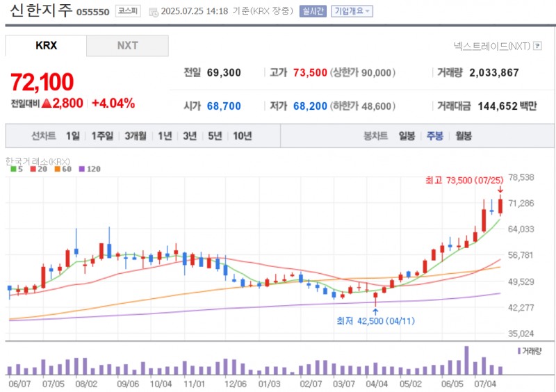The width and height of the screenshot is (556, 392).
Task: Click the lower limit 하한가 48,600 text
Action: click(363, 106)
